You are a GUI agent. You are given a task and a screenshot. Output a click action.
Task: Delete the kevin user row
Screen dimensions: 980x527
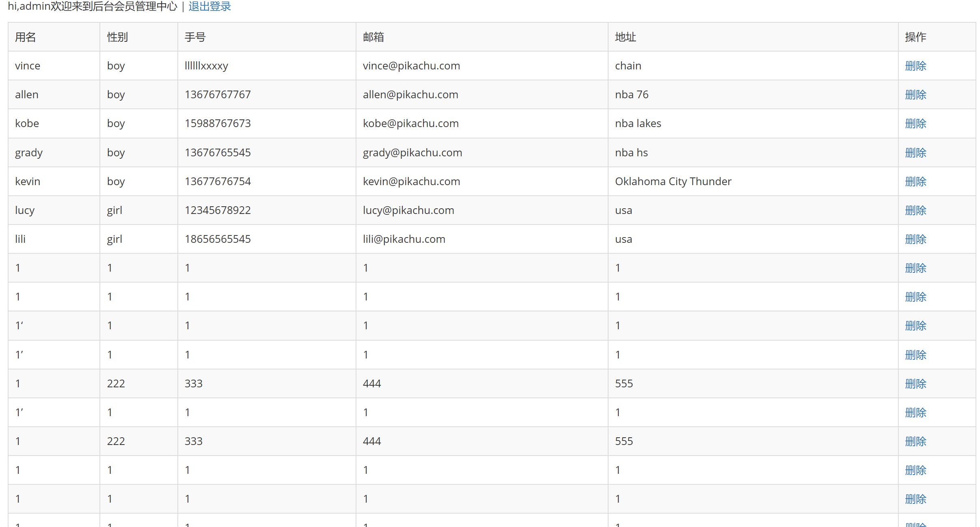pyautogui.click(x=915, y=181)
